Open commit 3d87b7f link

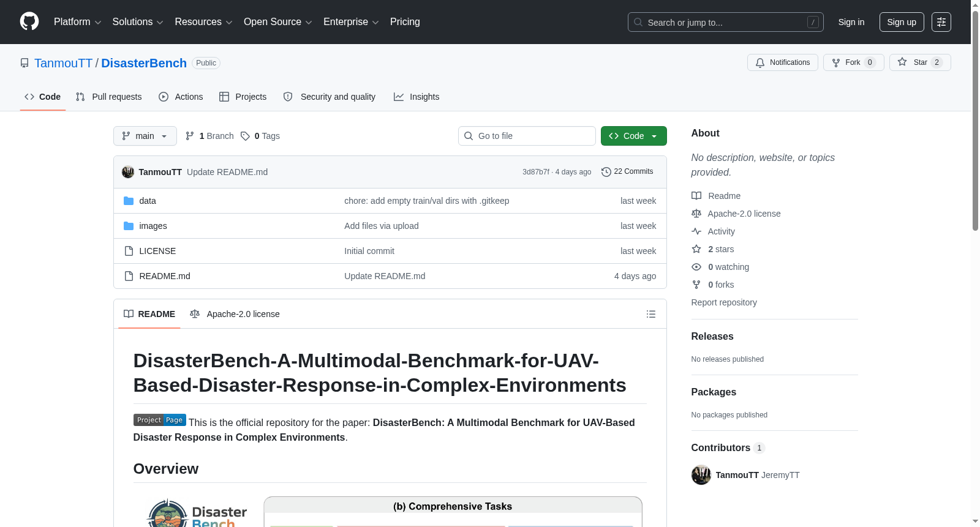tap(536, 172)
